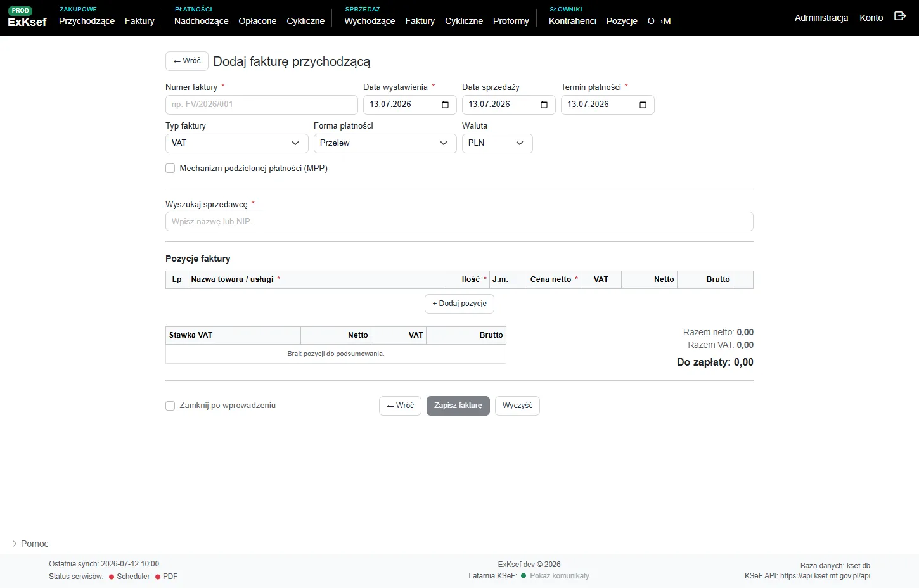Viewport: 919px width, 588px height.
Task: Click Wróć button next to page title
Action: point(187,61)
